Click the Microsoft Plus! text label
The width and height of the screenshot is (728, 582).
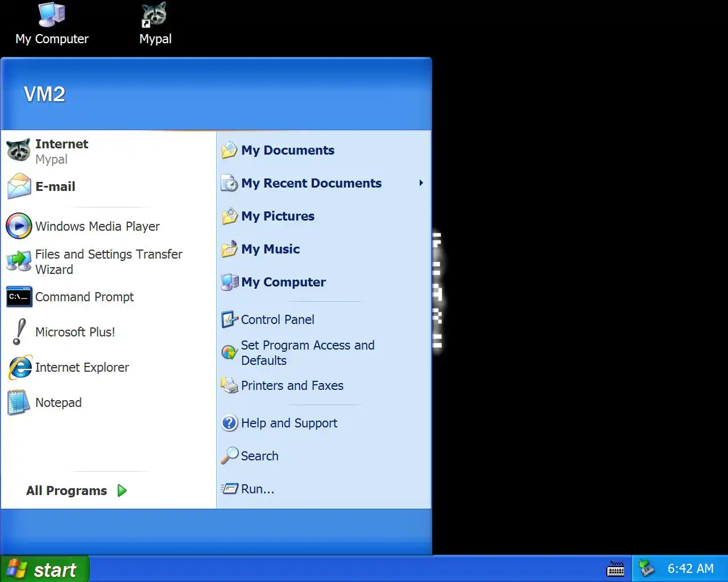point(75,332)
